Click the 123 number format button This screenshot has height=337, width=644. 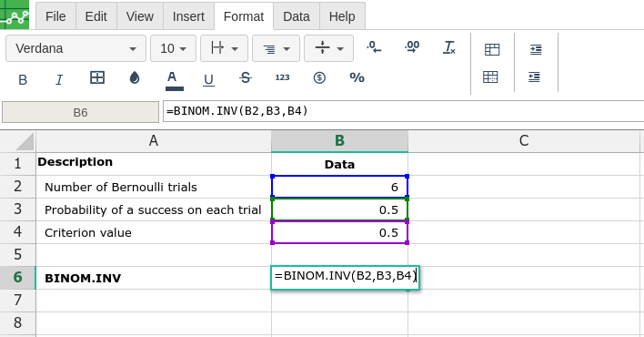click(x=282, y=77)
